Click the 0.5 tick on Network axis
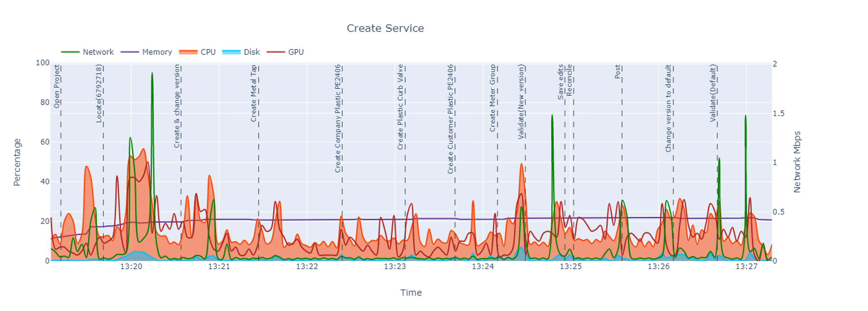This screenshot has height=311, width=868. (x=779, y=212)
